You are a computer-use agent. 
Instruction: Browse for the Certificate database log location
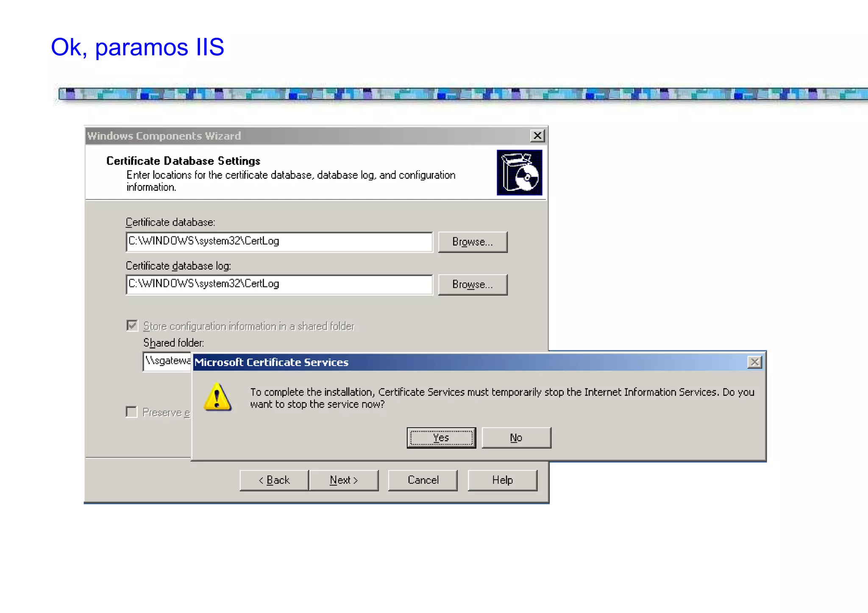[x=473, y=285]
